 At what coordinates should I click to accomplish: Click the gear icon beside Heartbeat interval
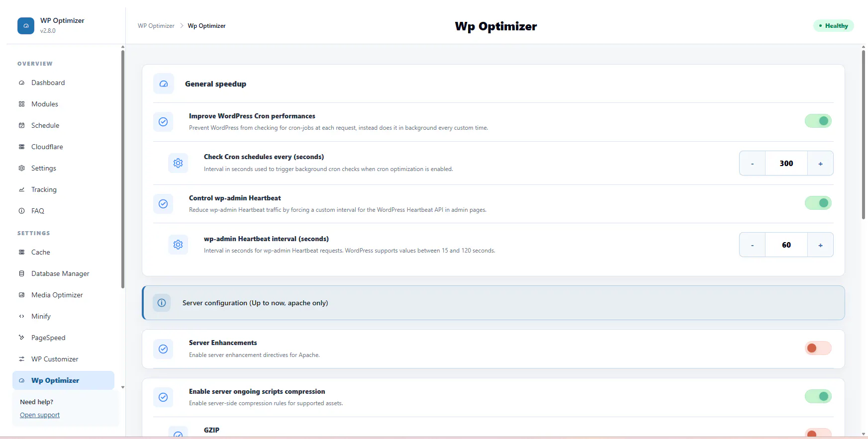[x=178, y=245]
